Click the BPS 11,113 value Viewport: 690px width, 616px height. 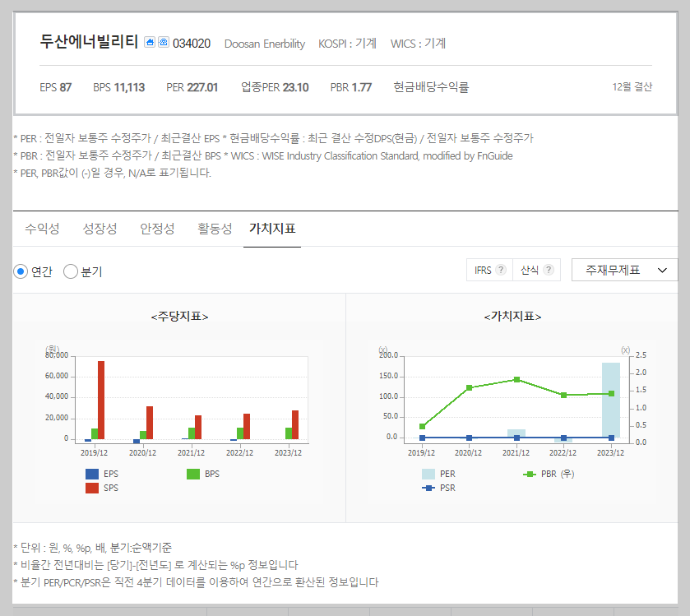(118, 87)
